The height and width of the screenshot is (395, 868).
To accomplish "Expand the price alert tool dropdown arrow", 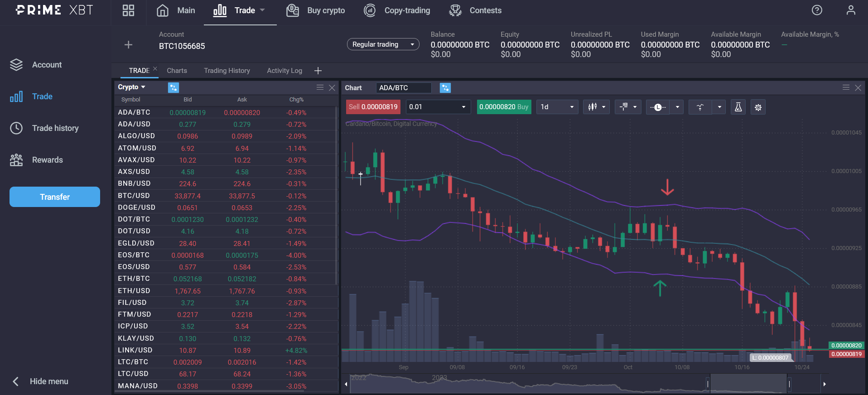I will [x=719, y=107].
